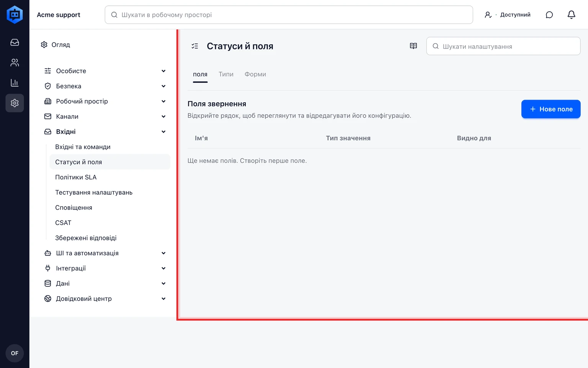This screenshot has width=588, height=368.
Task: Open the documentation book icon
Action: point(413,46)
